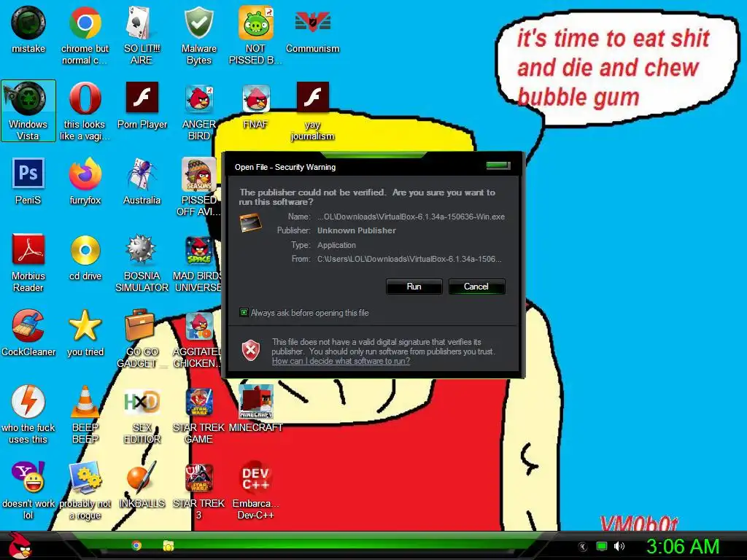This screenshot has width=747, height=560.
Task: Open the network tray icon
Action: 602,546
